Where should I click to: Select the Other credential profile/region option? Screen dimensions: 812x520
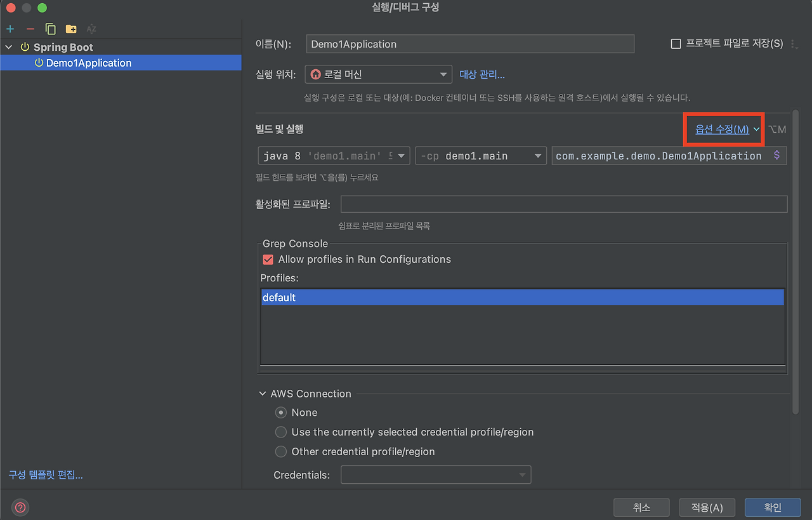[x=281, y=451]
